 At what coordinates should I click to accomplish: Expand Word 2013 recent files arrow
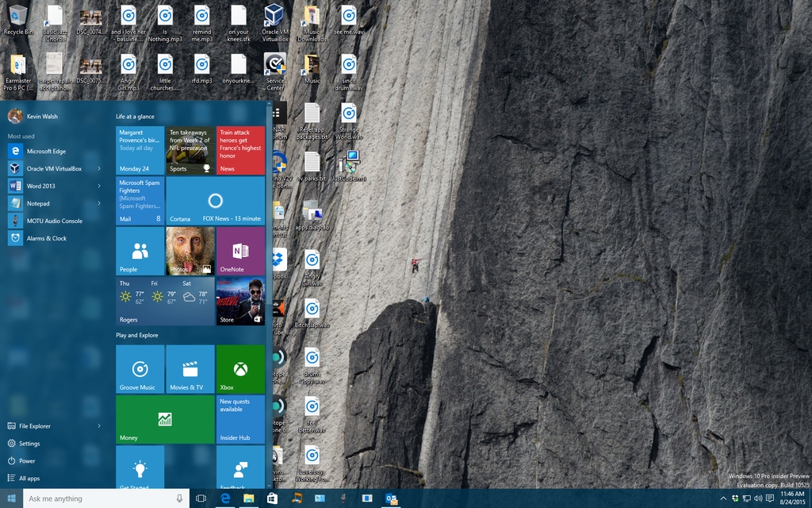tap(99, 186)
